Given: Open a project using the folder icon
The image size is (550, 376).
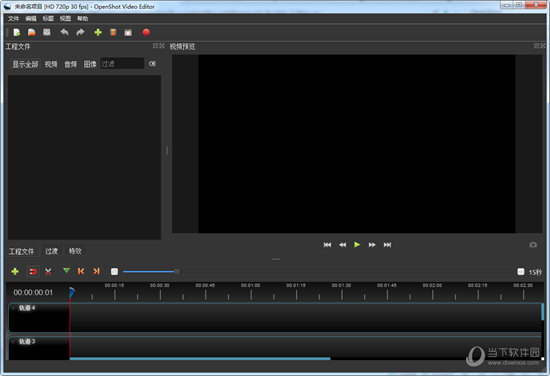Looking at the screenshot, I should (32, 33).
